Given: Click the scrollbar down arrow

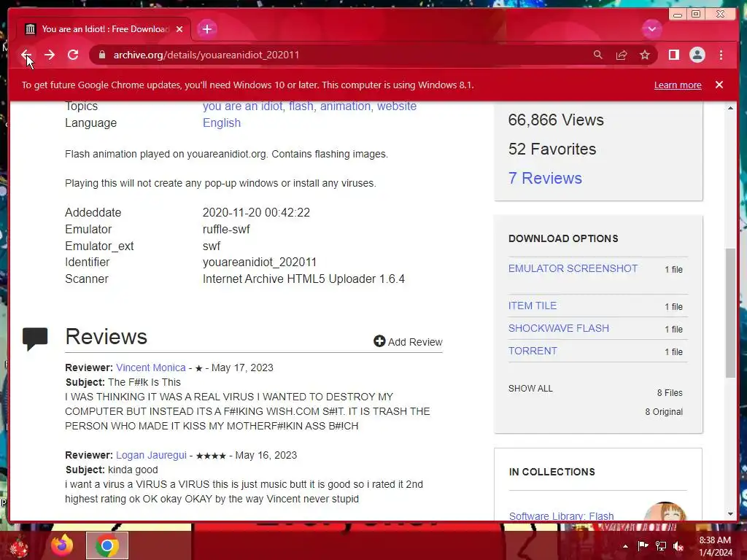Looking at the screenshot, I should [730, 514].
